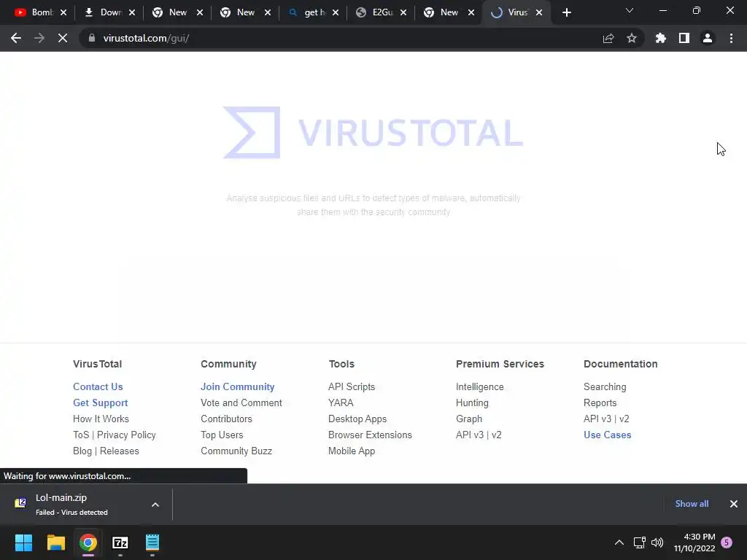Image resolution: width=747 pixels, height=560 pixels.
Task: Open a new tab with plus button
Action: pyautogui.click(x=566, y=12)
